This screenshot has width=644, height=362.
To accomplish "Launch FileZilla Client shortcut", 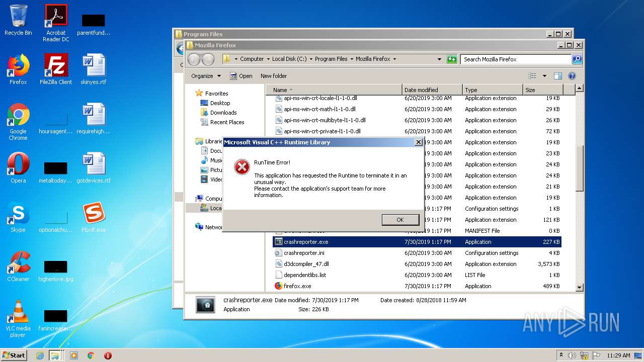I will coord(56,69).
